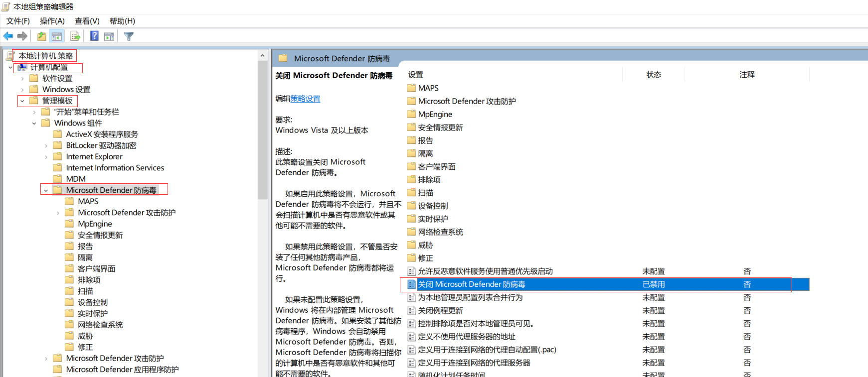Click the 状态 column header
Viewport: 868px width, 377px height.
[654, 75]
